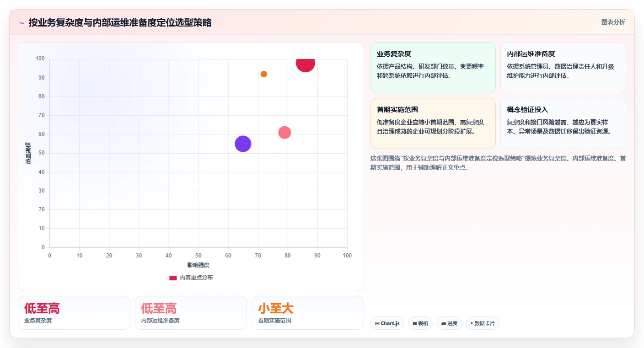
Task: Toggle the 内容重点分布 legend swatch
Action: (x=173, y=278)
